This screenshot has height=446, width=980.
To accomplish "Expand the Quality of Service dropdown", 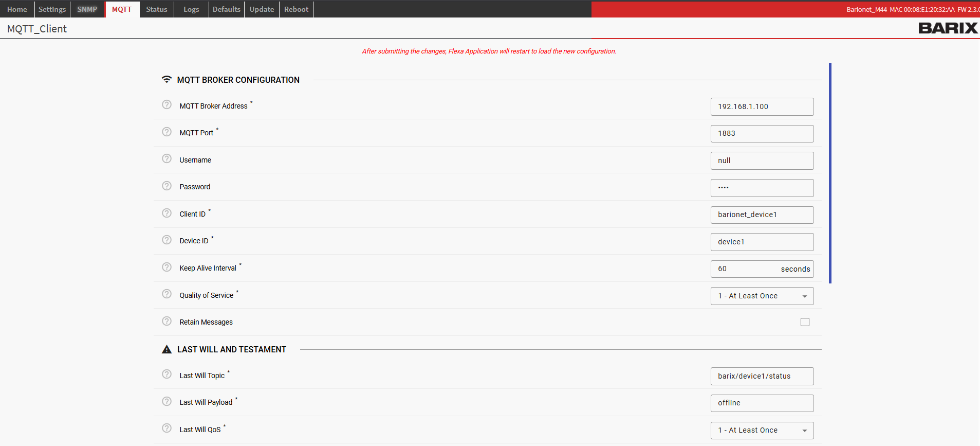I will pyautogui.click(x=762, y=296).
